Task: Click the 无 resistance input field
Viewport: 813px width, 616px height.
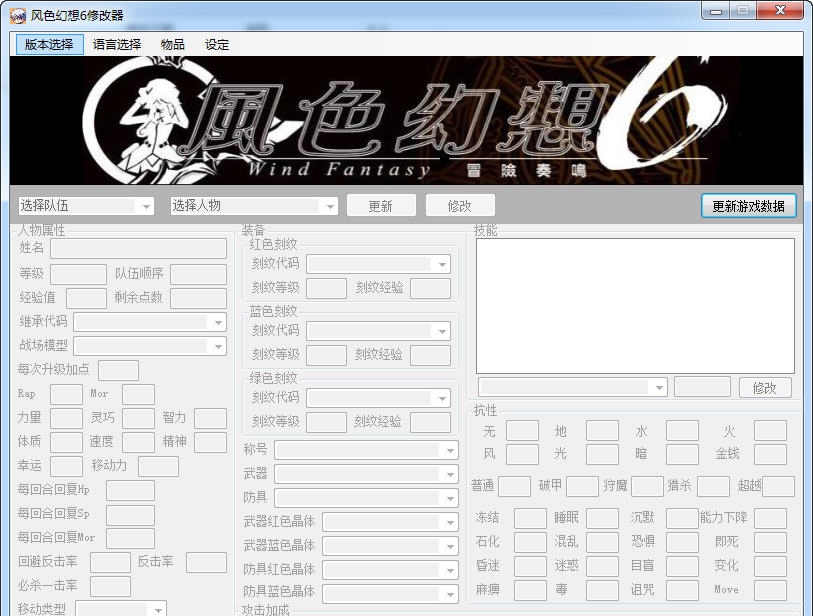Action: point(522,431)
